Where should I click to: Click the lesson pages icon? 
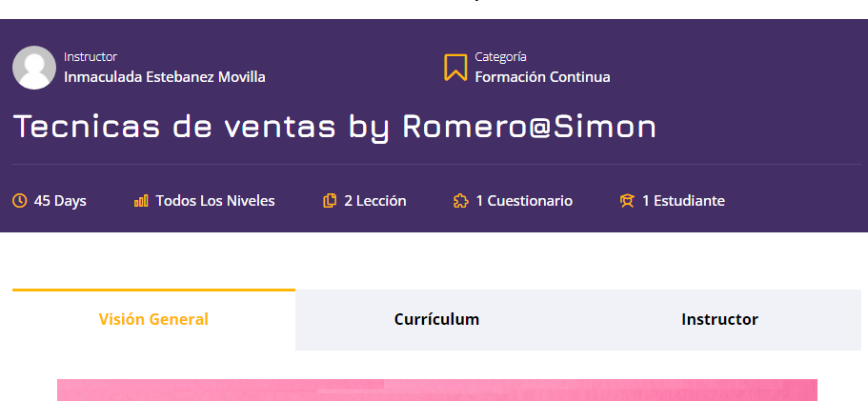pos(330,200)
